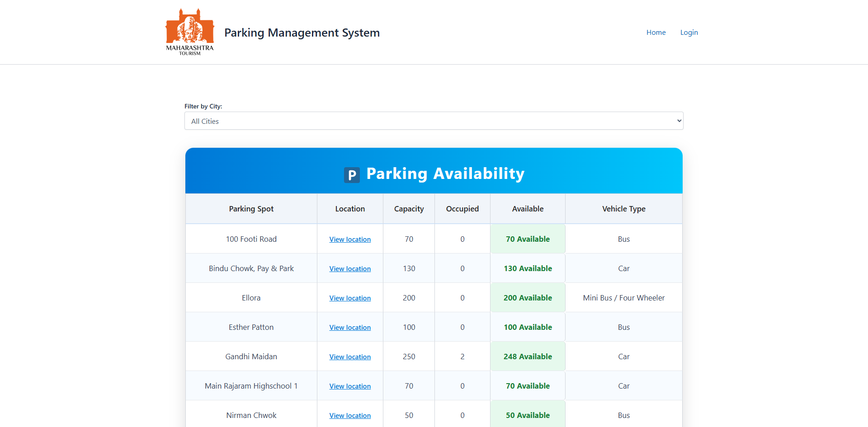868x427 pixels.
Task: View location for Nirman Chwok
Action: [350, 415]
